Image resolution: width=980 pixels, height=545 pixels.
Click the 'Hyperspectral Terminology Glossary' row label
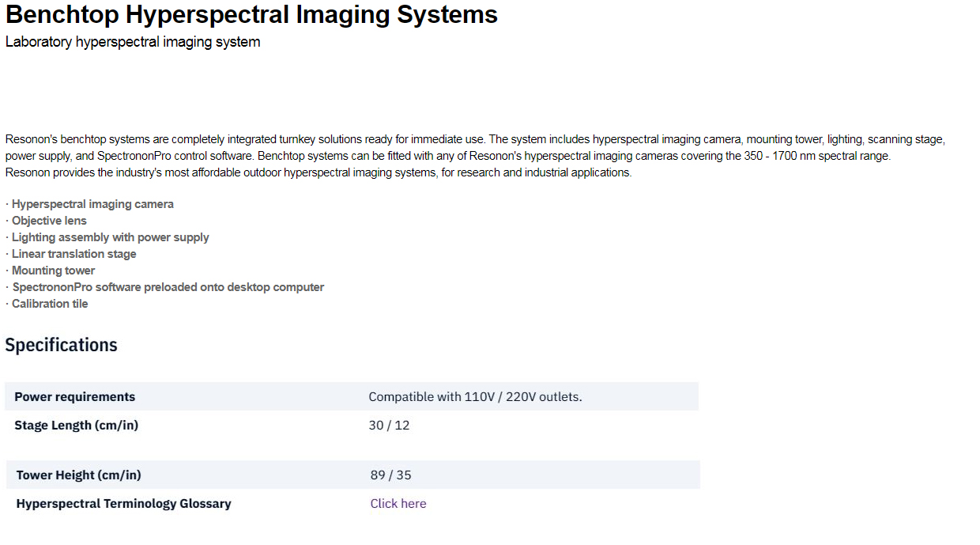pos(124,504)
